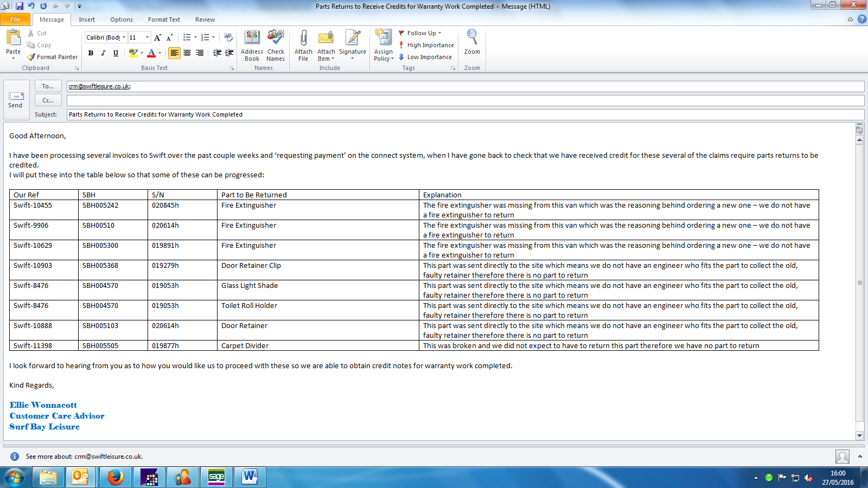Expand the People Pane
868x488 pixels.
tap(860, 457)
